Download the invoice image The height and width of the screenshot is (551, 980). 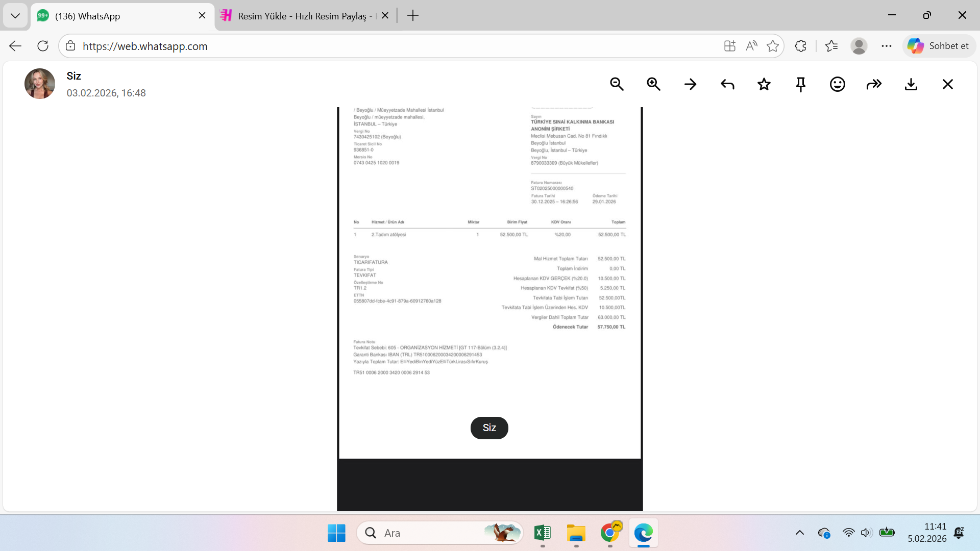[911, 84]
